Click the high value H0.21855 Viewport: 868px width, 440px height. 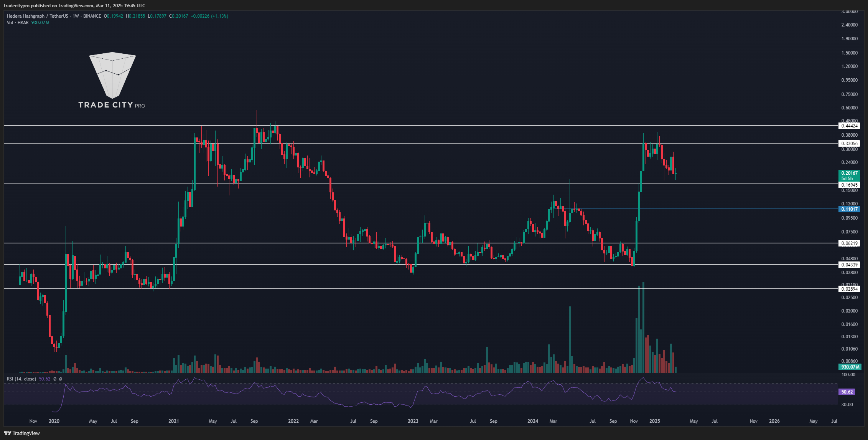(x=135, y=16)
